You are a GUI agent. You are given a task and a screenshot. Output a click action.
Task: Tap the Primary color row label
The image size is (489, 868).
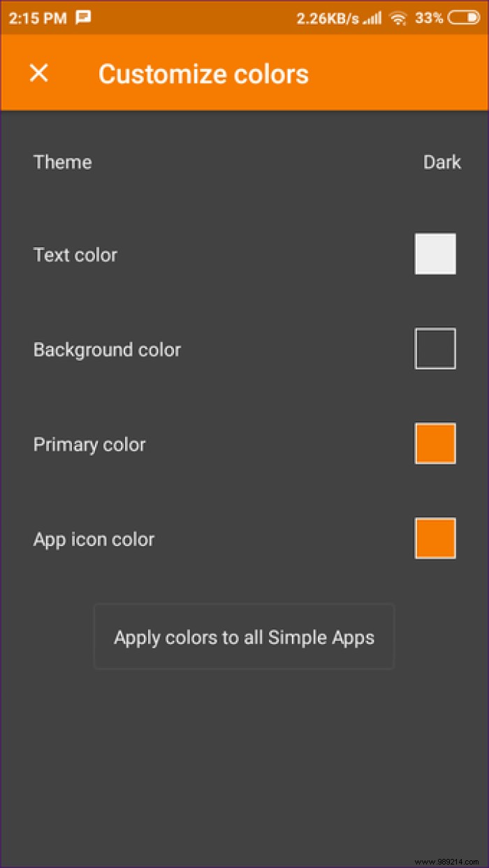(89, 444)
